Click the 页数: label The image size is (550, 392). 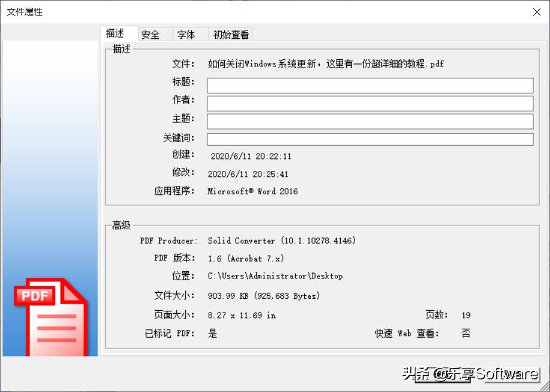click(436, 315)
